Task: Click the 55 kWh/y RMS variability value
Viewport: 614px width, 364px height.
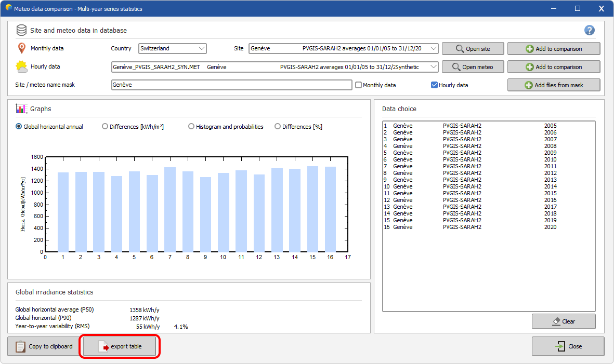Action: click(x=148, y=327)
